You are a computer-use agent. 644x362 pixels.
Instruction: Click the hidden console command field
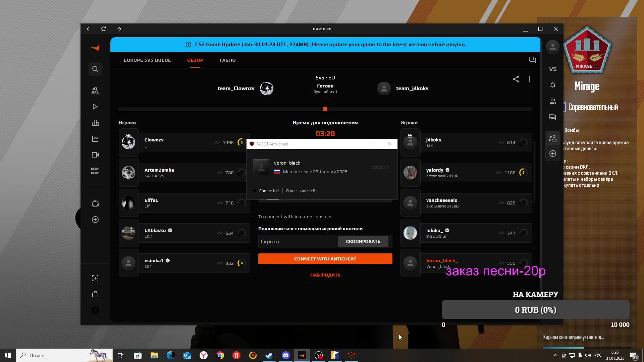pos(298,241)
